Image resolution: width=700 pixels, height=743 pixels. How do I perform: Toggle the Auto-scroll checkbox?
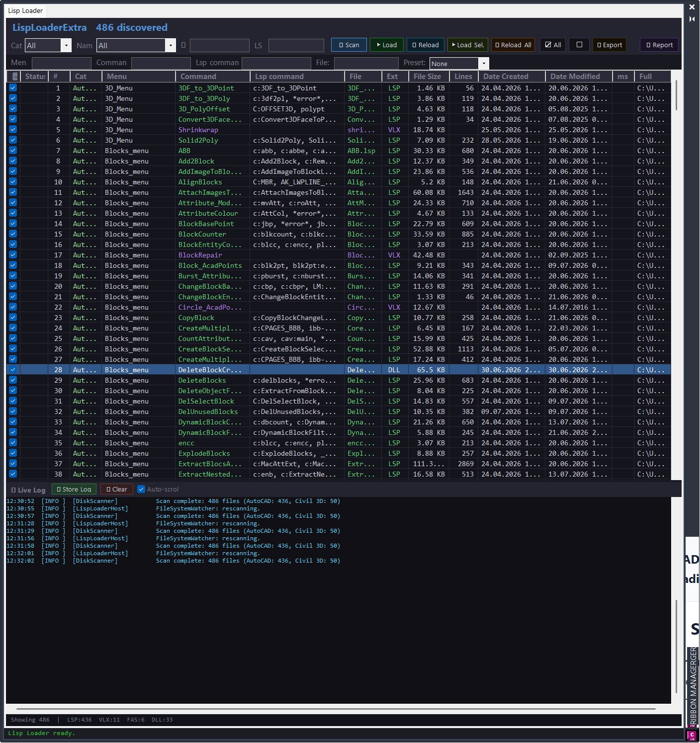[141, 489]
